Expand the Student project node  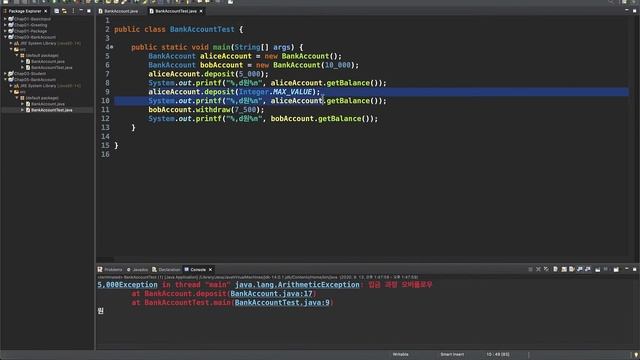[x=5, y=73]
